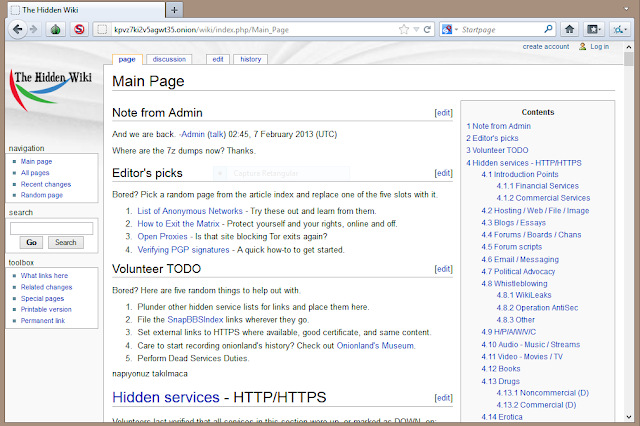This screenshot has height=426, width=640.
Task: Click the create account link
Action: coord(546,47)
